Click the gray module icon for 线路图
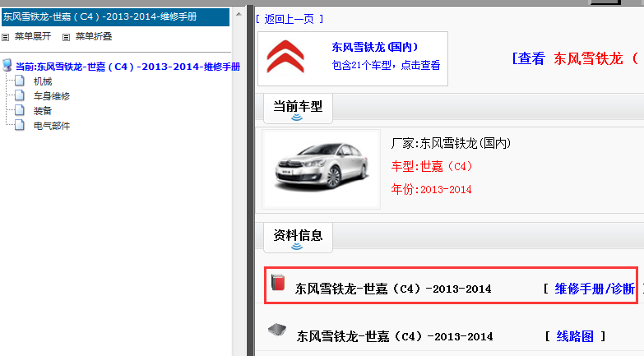 [x=277, y=330]
